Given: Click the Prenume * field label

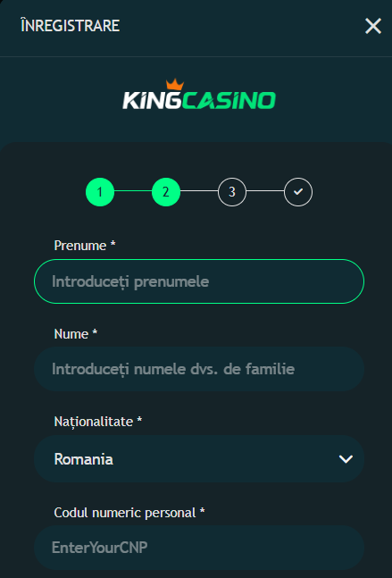Looking at the screenshot, I should pos(85,246).
